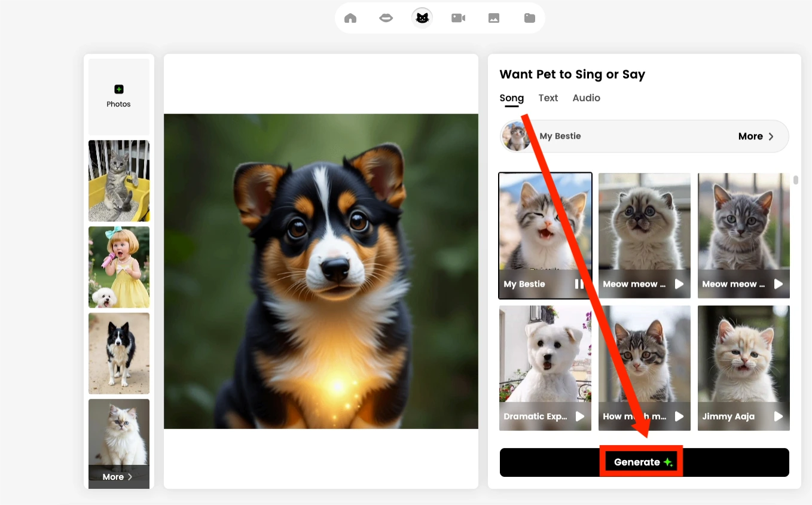This screenshot has width=812, height=505.
Task: Switch to the Audio tab
Action: pos(586,98)
